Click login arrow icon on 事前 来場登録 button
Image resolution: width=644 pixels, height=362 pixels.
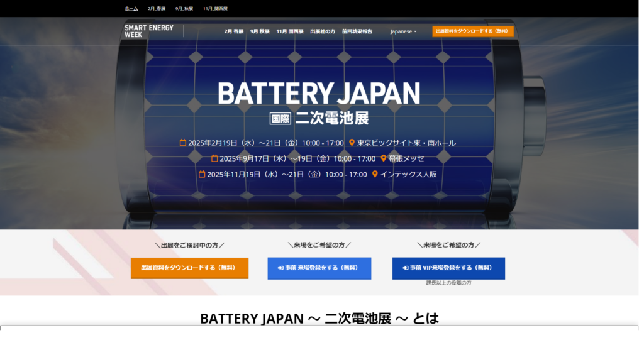tap(280, 268)
